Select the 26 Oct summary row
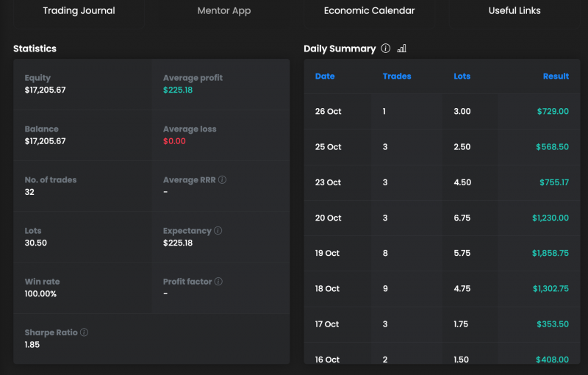Viewport: 588px width, 375px height. coord(442,112)
